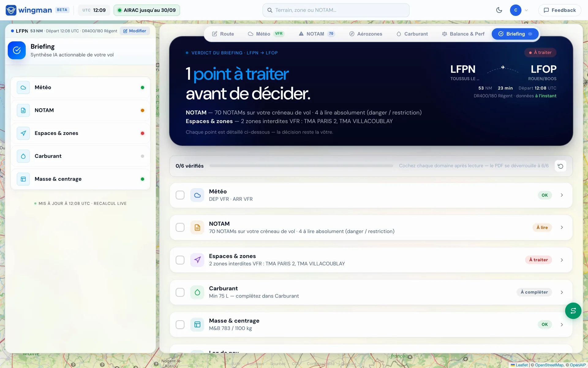The width and height of the screenshot is (588, 368).
Task: Click Modifier to edit the flight
Action: pos(135,31)
